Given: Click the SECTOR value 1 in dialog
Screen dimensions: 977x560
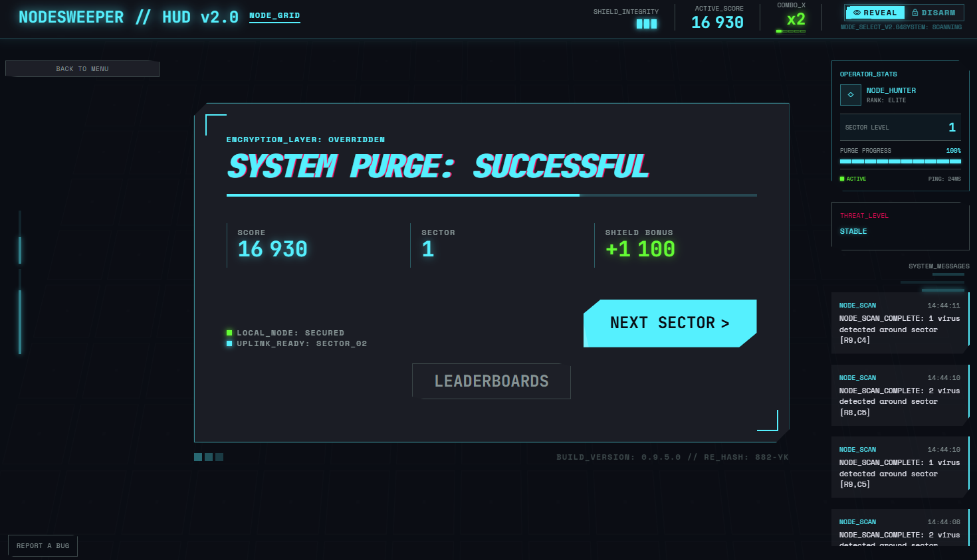Looking at the screenshot, I should pos(428,249).
